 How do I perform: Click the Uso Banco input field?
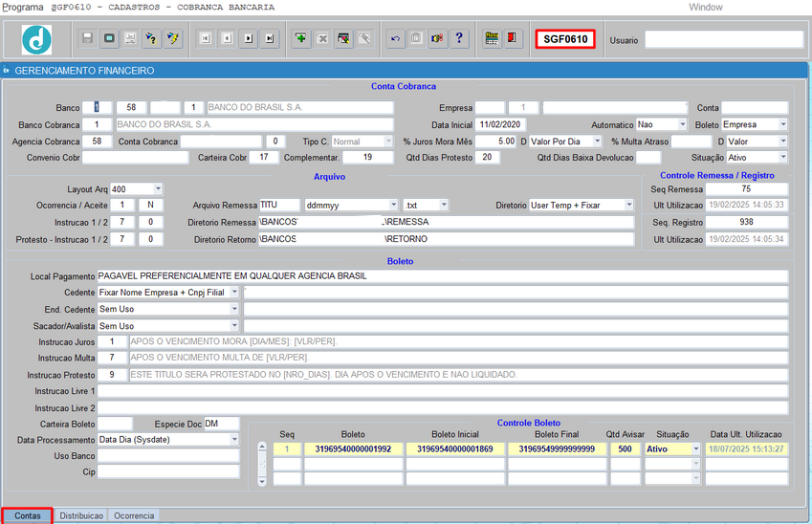(x=168, y=456)
